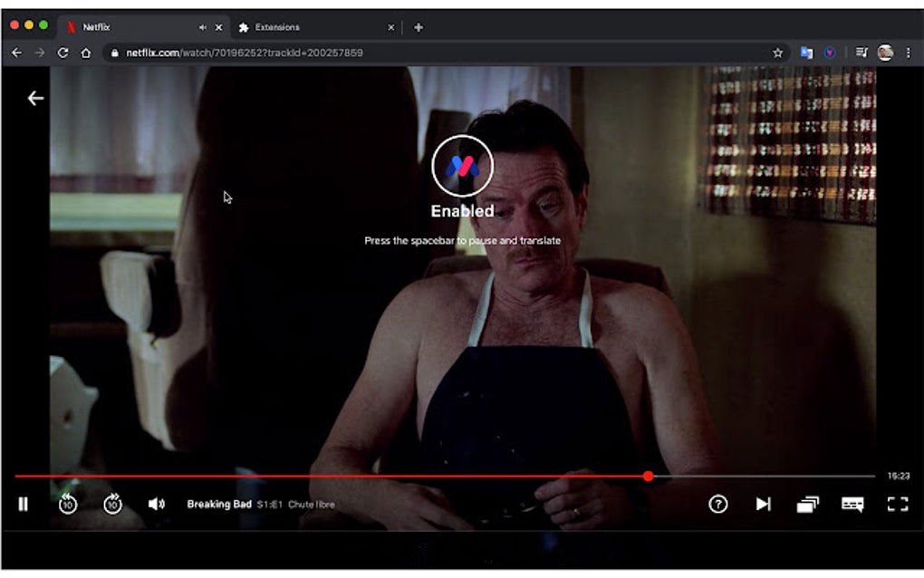This screenshot has width=924, height=578.
Task: Open the browser profile avatar
Action: (885, 53)
